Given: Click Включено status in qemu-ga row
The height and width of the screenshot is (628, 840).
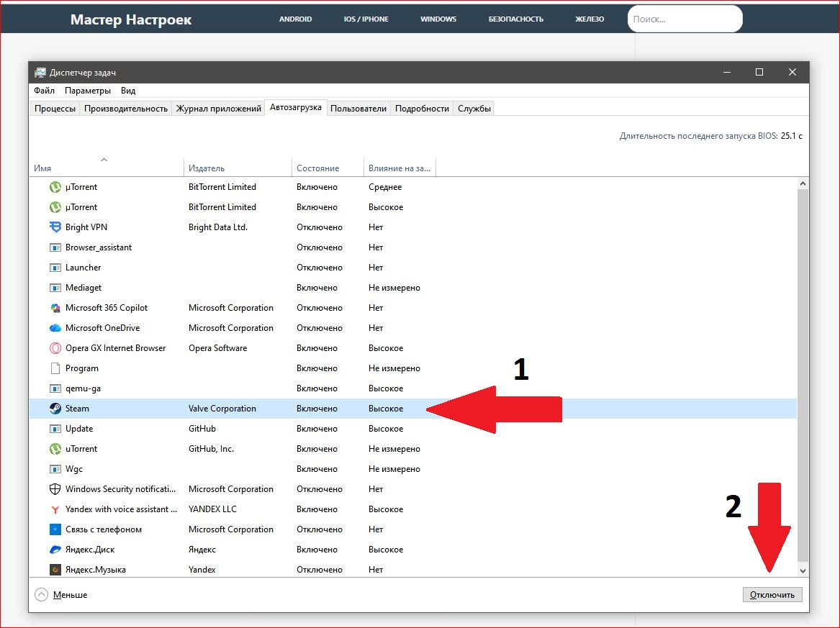Looking at the screenshot, I should point(317,388).
